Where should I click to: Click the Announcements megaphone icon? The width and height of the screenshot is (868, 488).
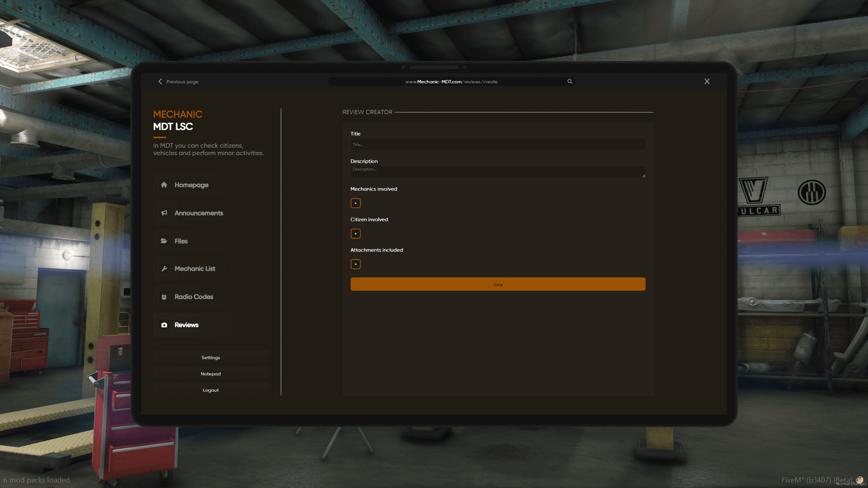point(164,213)
